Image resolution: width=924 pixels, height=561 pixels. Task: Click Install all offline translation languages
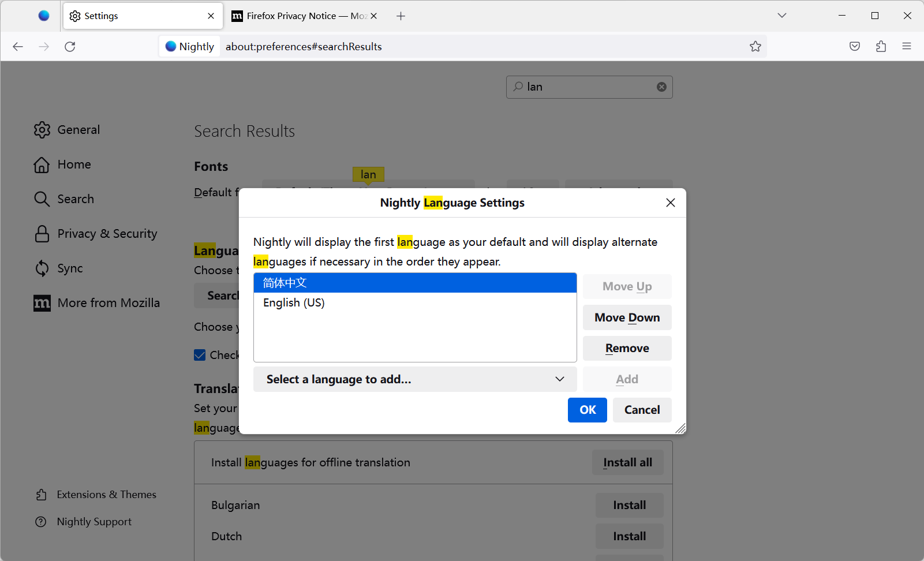[628, 462]
